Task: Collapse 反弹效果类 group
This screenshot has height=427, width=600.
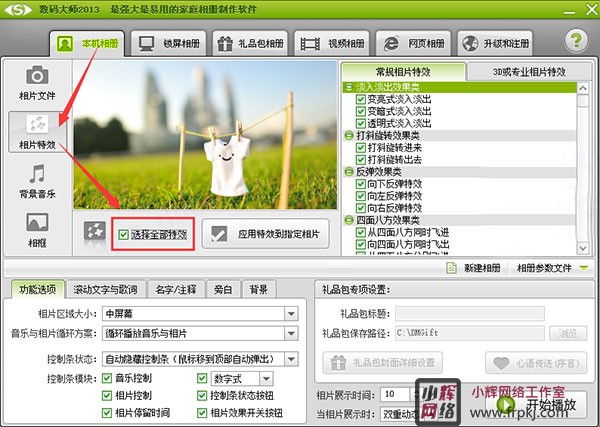Action: (349, 172)
